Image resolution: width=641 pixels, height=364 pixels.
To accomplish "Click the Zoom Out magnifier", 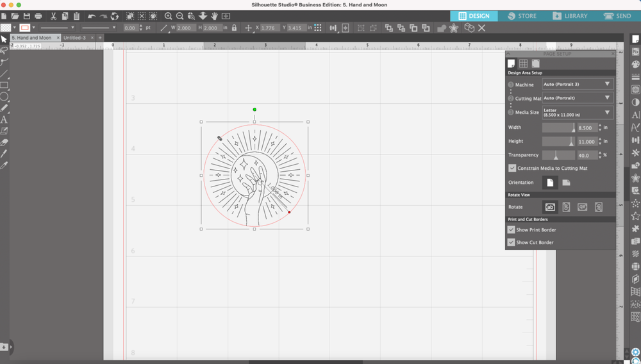I will pyautogui.click(x=179, y=16).
